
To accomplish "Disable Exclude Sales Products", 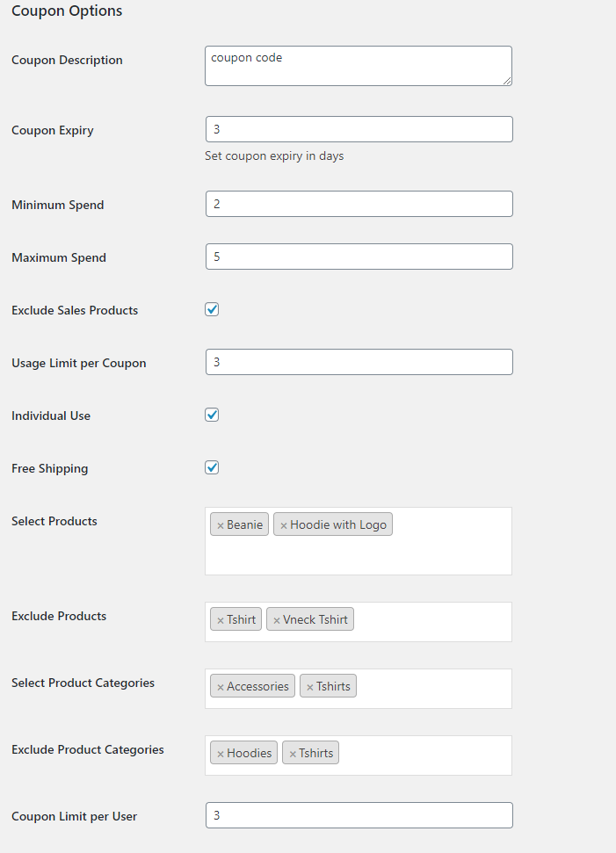I will click(211, 309).
